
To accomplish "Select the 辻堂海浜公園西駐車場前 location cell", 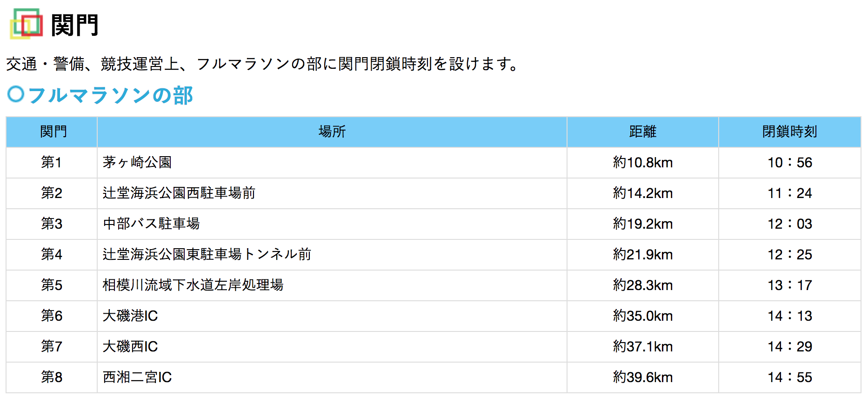I will [179, 193].
